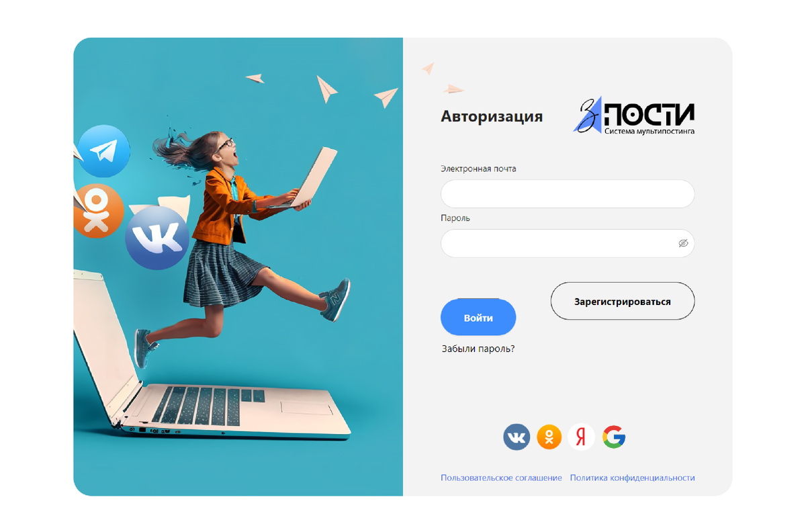
Task: Click the large Telegram bubble in the illustration
Action: (103, 151)
